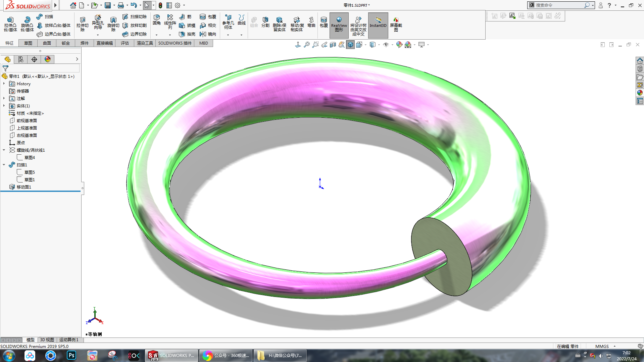Select the Extruded Cut tool (拉伸切除)
This screenshot has height=362, width=644.
tap(82, 24)
